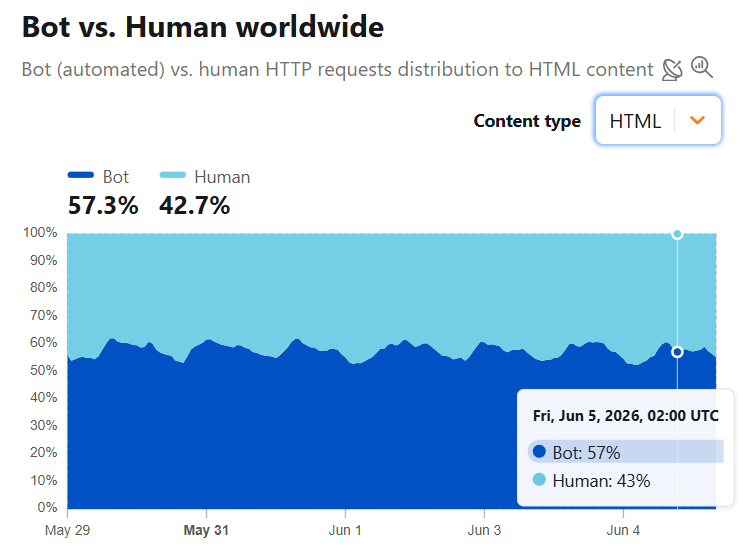Open the magnifier chart explorer icon
This screenshot has width=743, height=558.
coord(702,67)
